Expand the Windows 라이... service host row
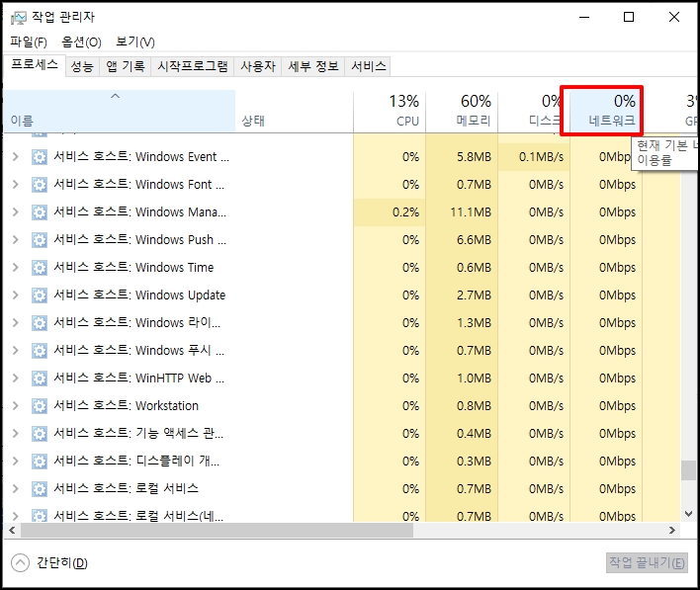This screenshot has width=700, height=590. (16, 322)
